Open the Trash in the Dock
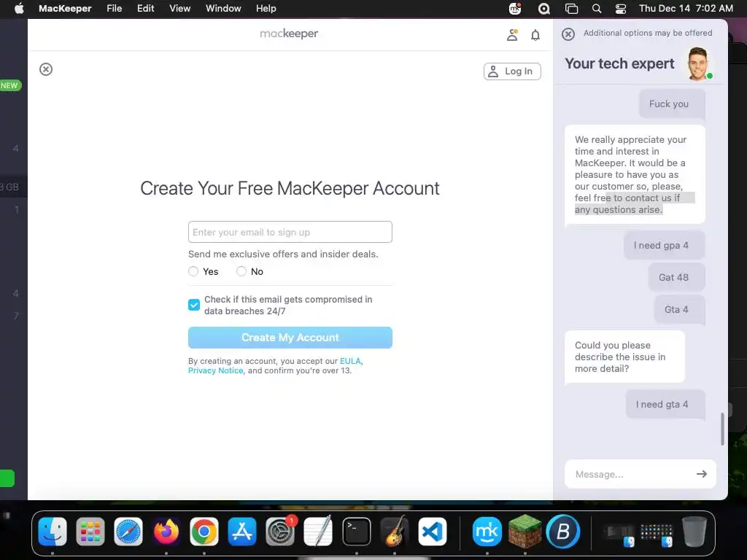747x560 pixels. (694, 532)
